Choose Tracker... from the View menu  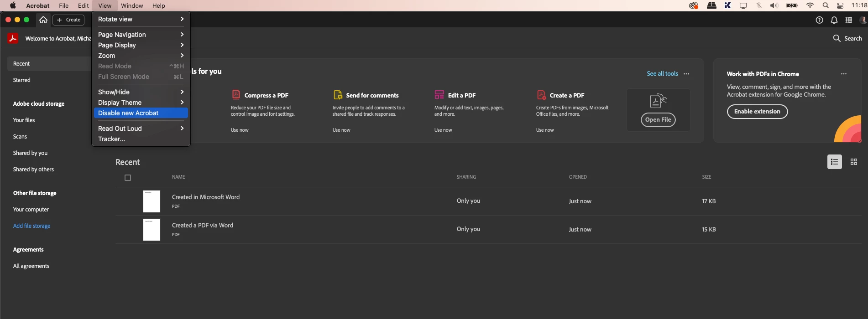(141, 139)
